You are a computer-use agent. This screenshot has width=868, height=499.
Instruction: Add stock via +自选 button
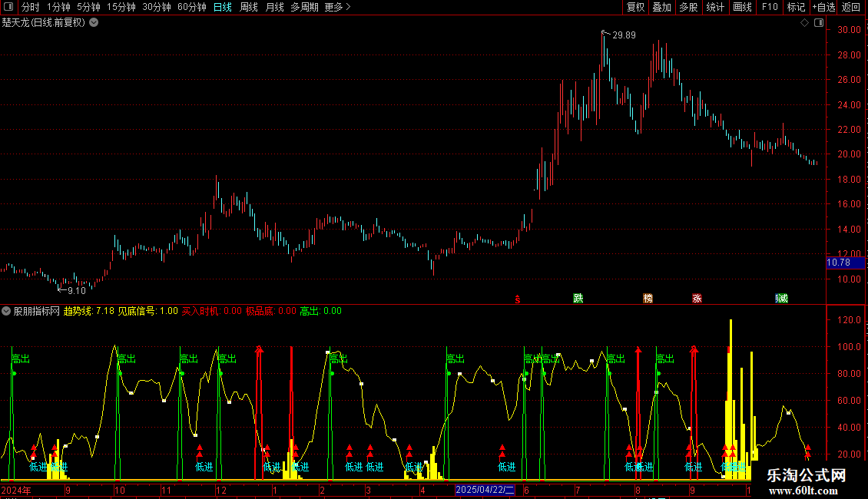click(823, 7)
